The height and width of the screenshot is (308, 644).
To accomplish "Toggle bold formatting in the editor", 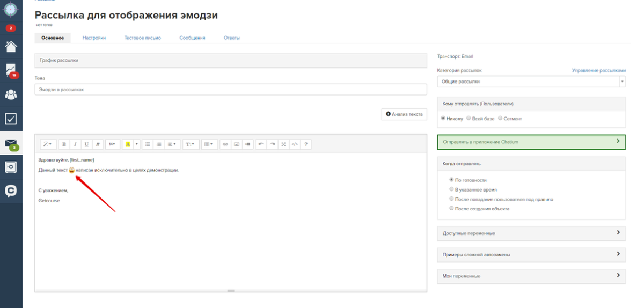I will (x=64, y=144).
